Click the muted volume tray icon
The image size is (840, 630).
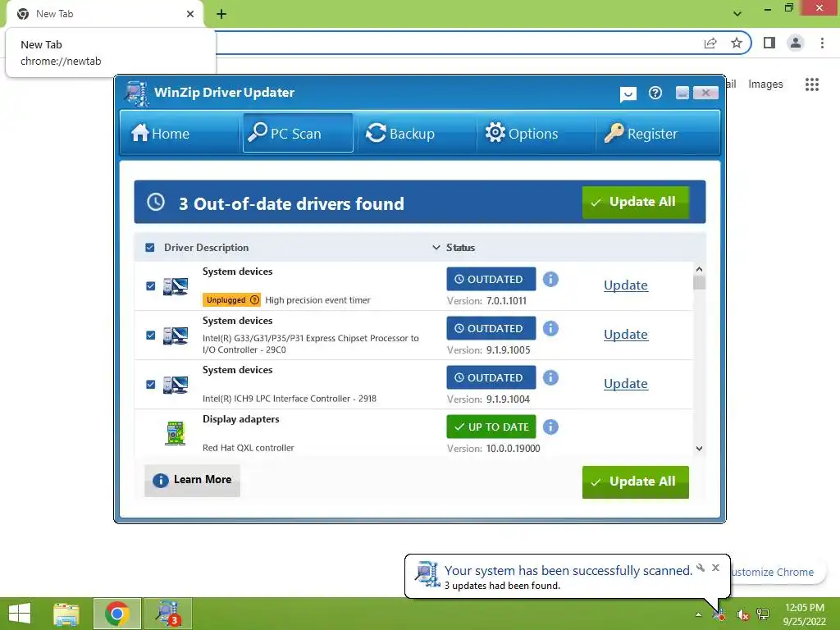tap(742, 614)
